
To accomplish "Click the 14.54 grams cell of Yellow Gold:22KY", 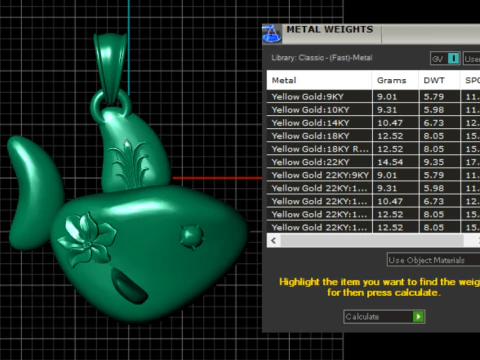I will (x=395, y=162).
